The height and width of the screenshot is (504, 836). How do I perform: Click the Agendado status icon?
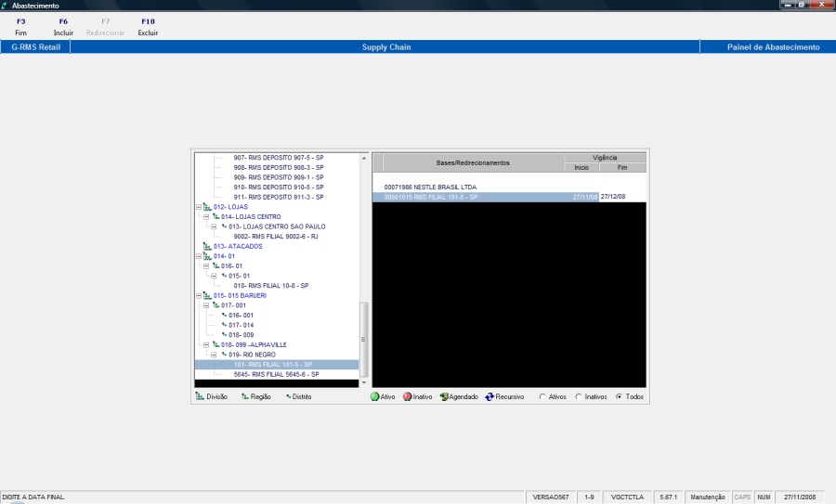point(444,397)
